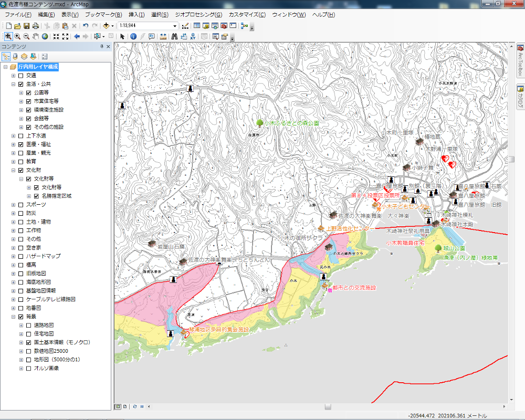Collapse the 背景 layer group
This screenshot has width=525, height=420.
coord(12,316)
